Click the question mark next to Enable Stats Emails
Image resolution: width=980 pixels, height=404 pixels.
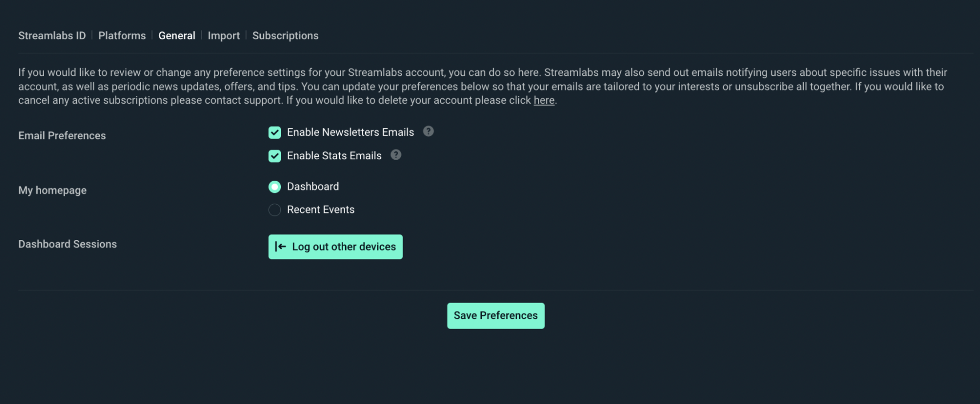point(395,155)
